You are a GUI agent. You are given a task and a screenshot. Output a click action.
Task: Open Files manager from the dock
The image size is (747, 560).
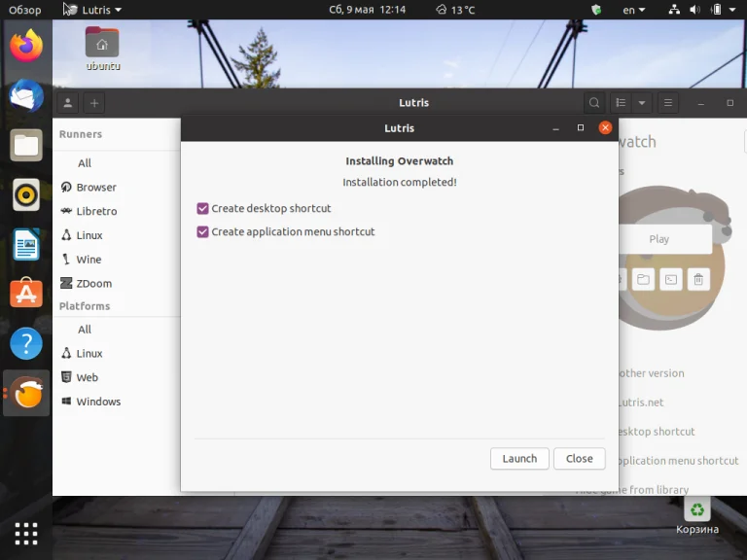pyautogui.click(x=26, y=145)
